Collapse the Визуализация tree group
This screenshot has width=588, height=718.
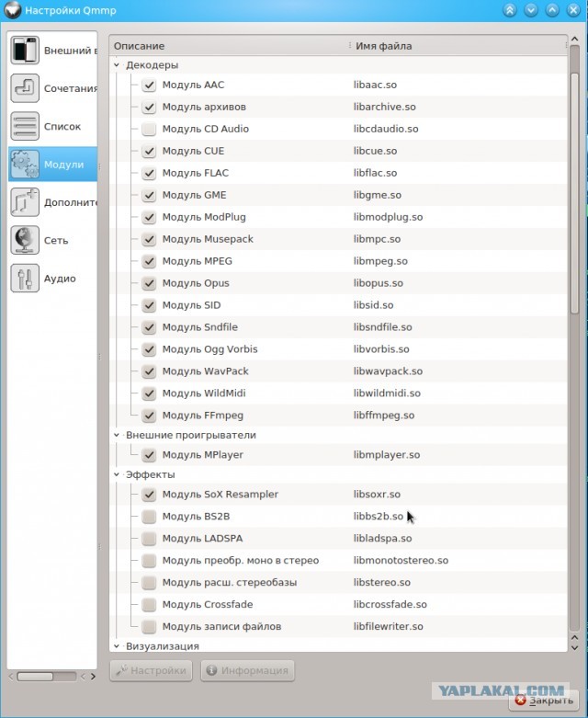tap(117, 646)
